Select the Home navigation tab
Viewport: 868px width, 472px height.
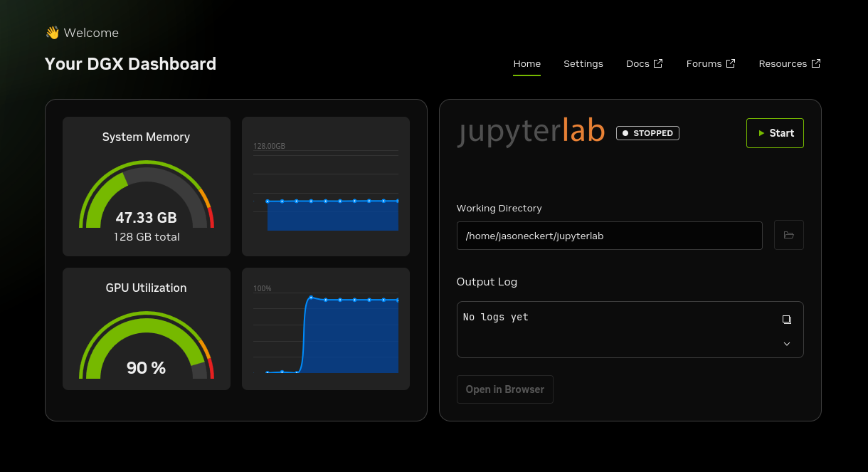pyautogui.click(x=526, y=63)
